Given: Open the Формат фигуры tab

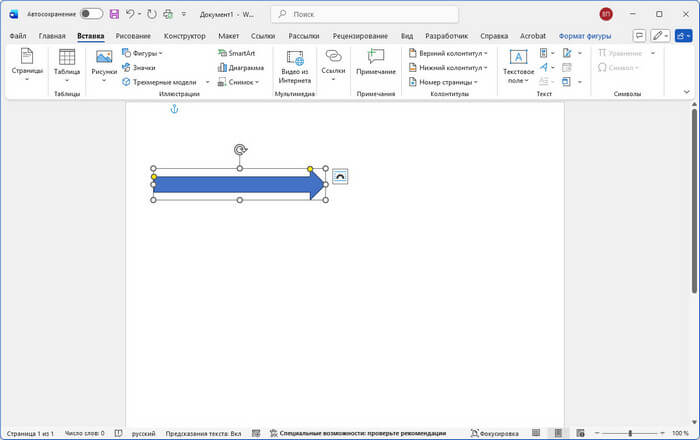Looking at the screenshot, I should [x=585, y=35].
